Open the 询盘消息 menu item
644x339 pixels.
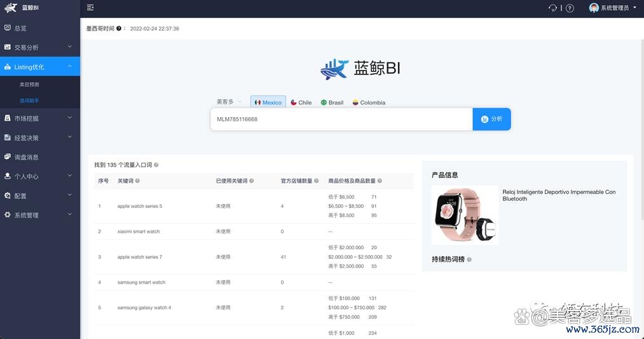(40, 157)
